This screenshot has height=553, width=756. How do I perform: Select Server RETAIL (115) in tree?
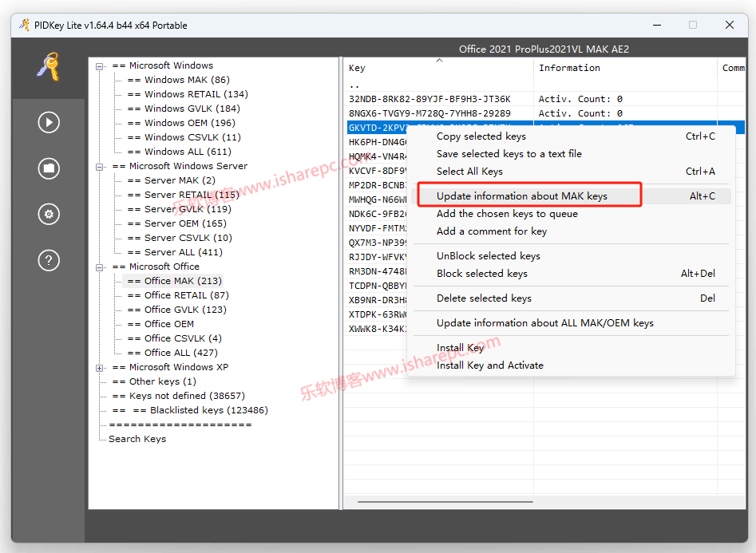pos(184,196)
